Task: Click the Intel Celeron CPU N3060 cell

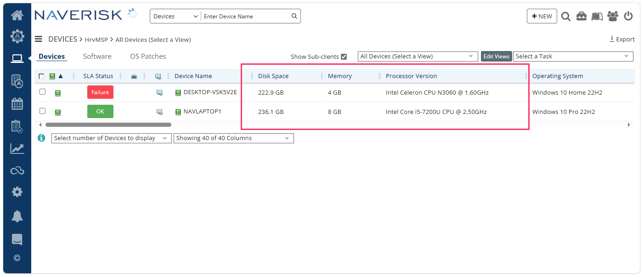Action: 437,93
